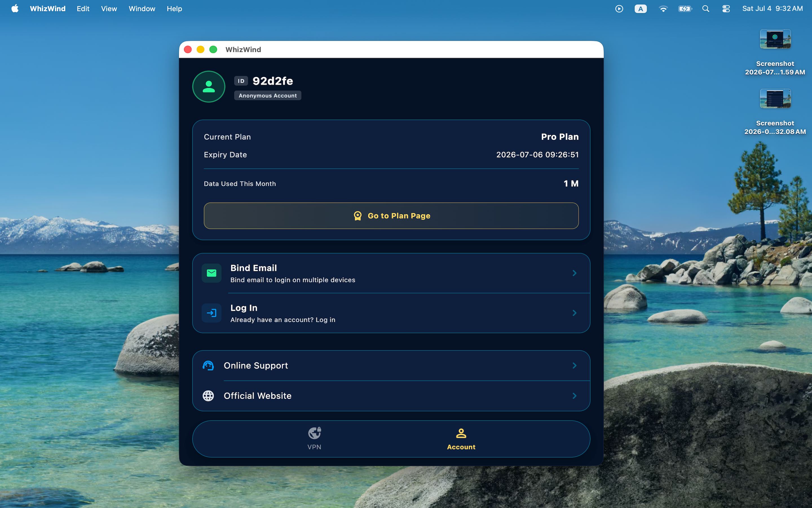812x508 pixels.
Task: Expand the Log In row chevron
Action: pos(574,313)
